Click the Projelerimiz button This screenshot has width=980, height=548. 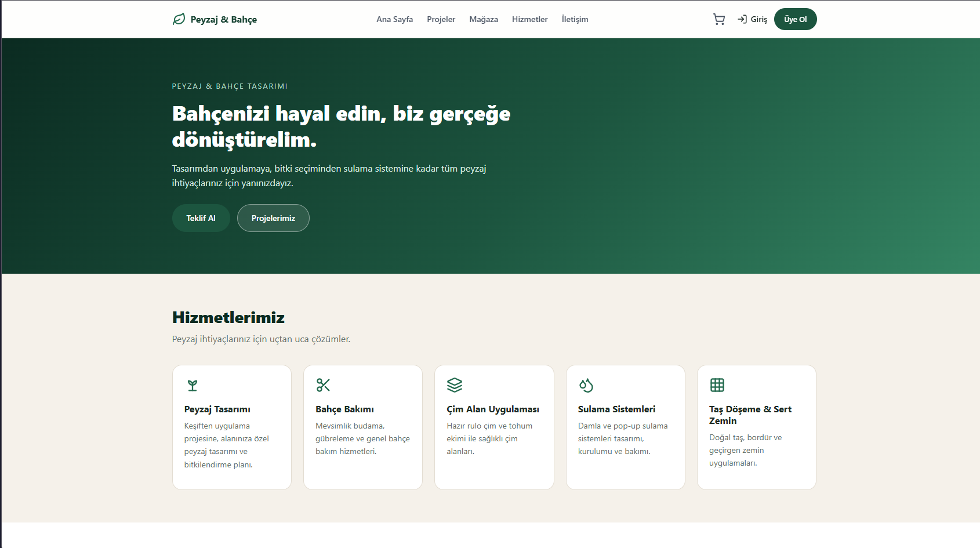pyautogui.click(x=273, y=218)
